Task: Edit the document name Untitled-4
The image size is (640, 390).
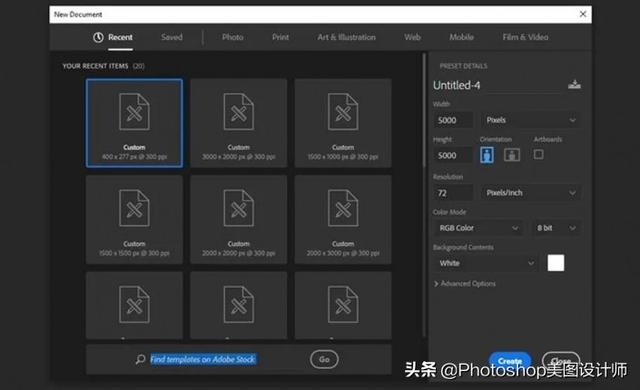Action: (x=498, y=85)
